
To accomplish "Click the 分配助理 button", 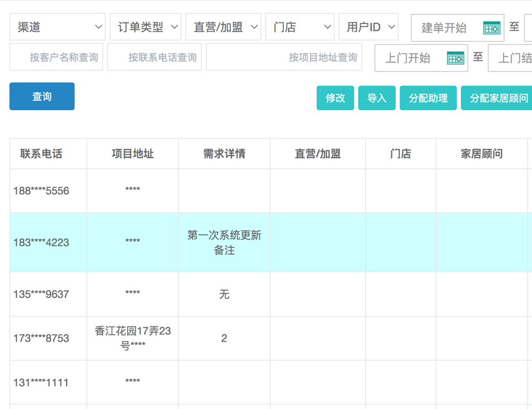I will click(x=428, y=98).
